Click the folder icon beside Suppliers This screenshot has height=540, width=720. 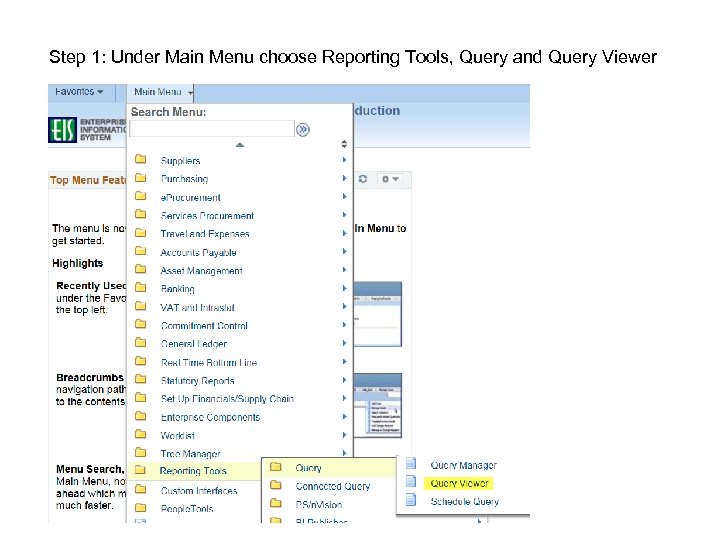(141, 159)
